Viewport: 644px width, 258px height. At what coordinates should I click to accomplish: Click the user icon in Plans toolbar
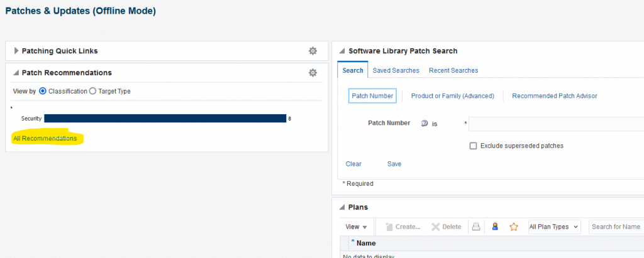pos(495,227)
